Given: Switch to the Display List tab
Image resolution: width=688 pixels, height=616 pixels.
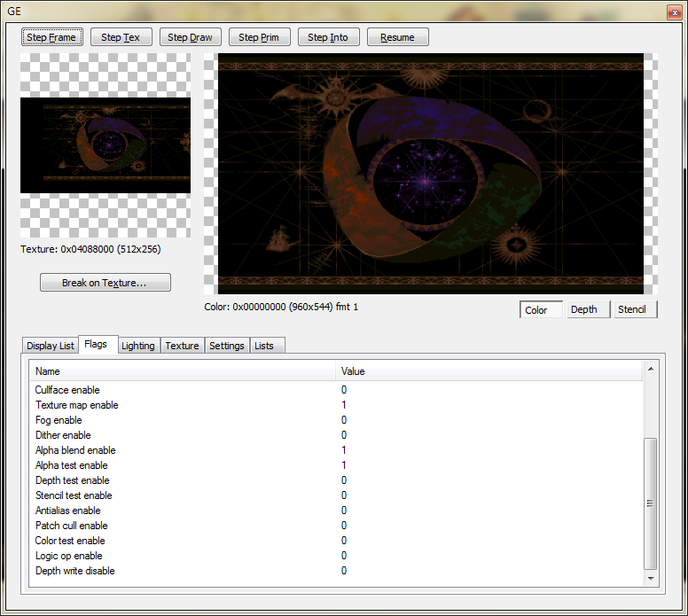Looking at the screenshot, I should coord(51,346).
